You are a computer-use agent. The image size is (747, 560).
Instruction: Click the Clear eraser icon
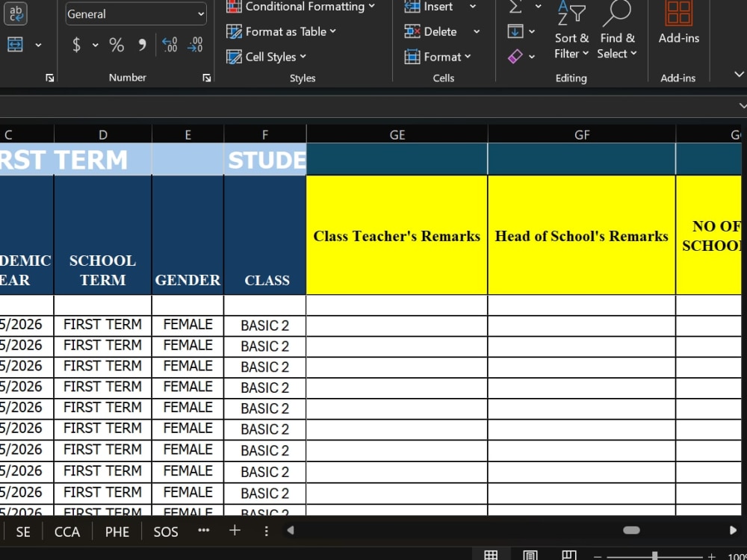[515, 57]
